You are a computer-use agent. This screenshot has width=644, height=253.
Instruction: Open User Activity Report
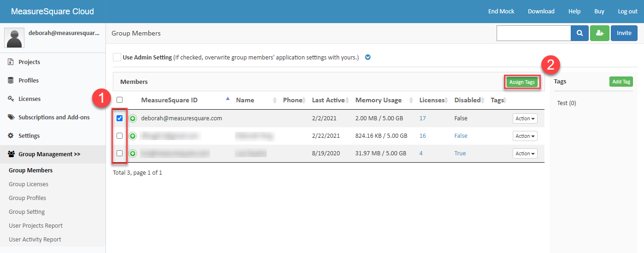click(35, 239)
